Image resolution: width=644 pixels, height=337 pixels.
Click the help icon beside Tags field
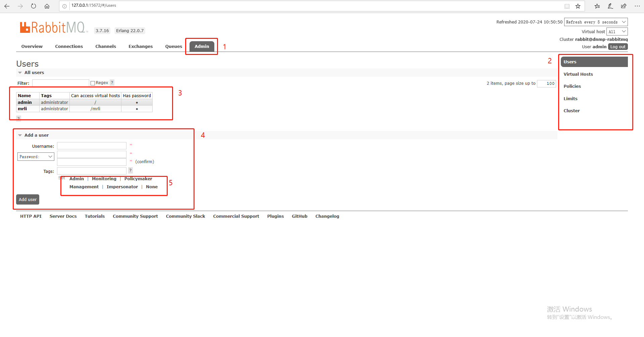pyautogui.click(x=130, y=171)
